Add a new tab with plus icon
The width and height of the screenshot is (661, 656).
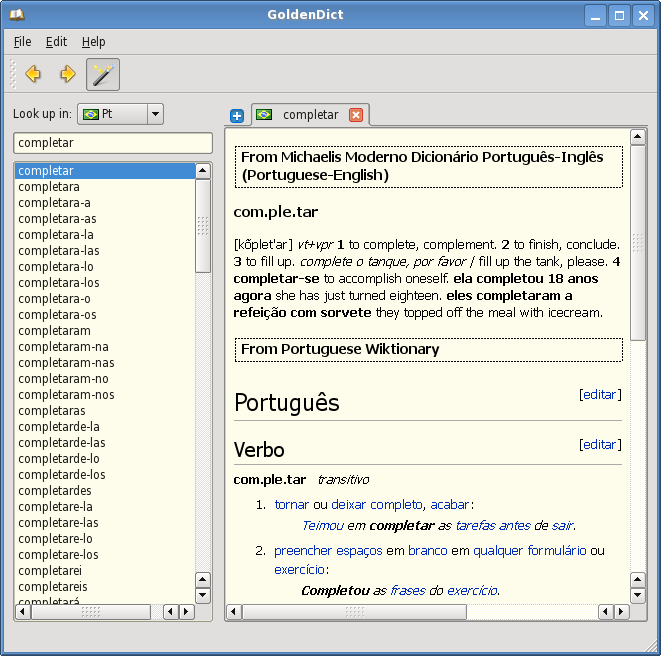coord(237,116)
